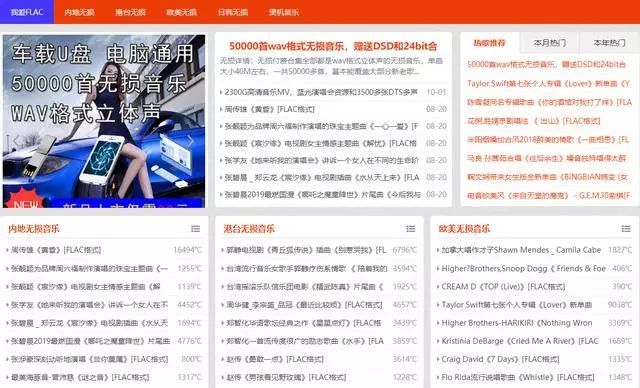Open list icon beside 港台无损音乐 heading
Image resolution: width=640 pixels, height=388 pixels.
pos(411,229)
